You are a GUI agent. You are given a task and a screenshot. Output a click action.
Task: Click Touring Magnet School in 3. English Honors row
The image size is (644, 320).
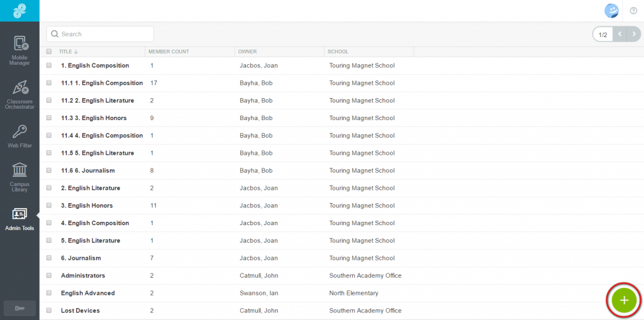click(x=362, y=206)
